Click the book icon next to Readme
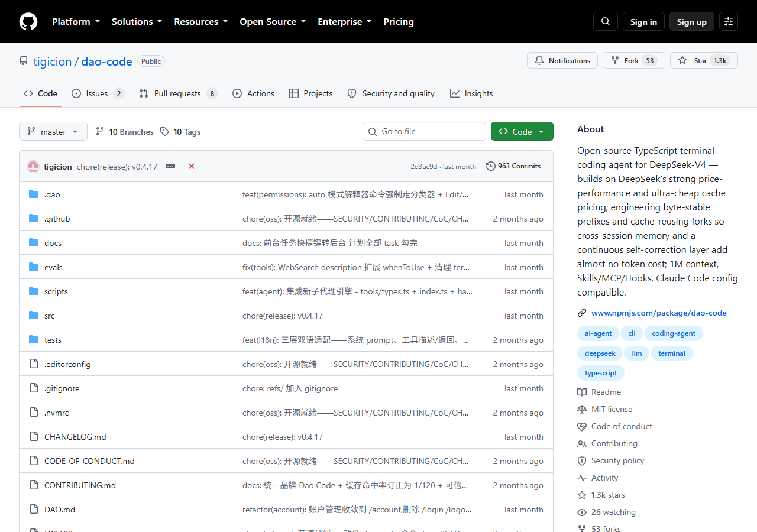The width and height of the screenshot is (757, 532). coord(582,392)
